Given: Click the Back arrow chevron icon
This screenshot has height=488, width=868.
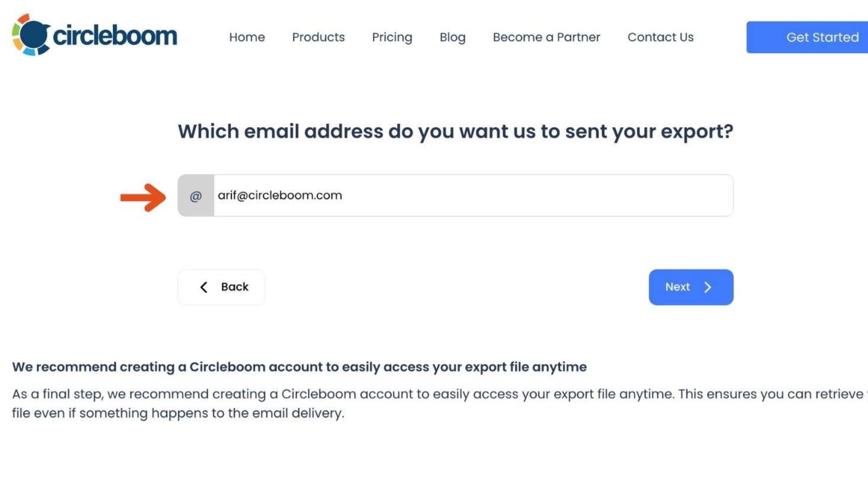Looking at the screenshot, I should 203,287.
